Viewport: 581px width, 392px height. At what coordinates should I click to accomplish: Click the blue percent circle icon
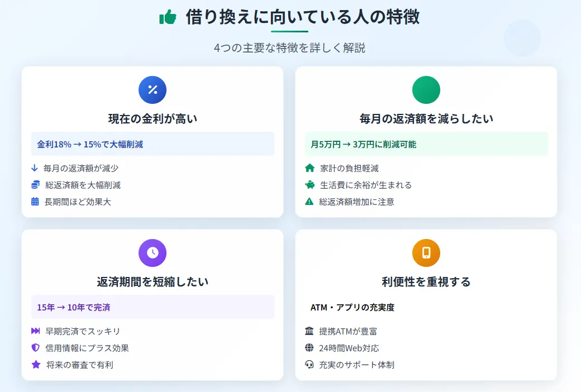[153, 90]
